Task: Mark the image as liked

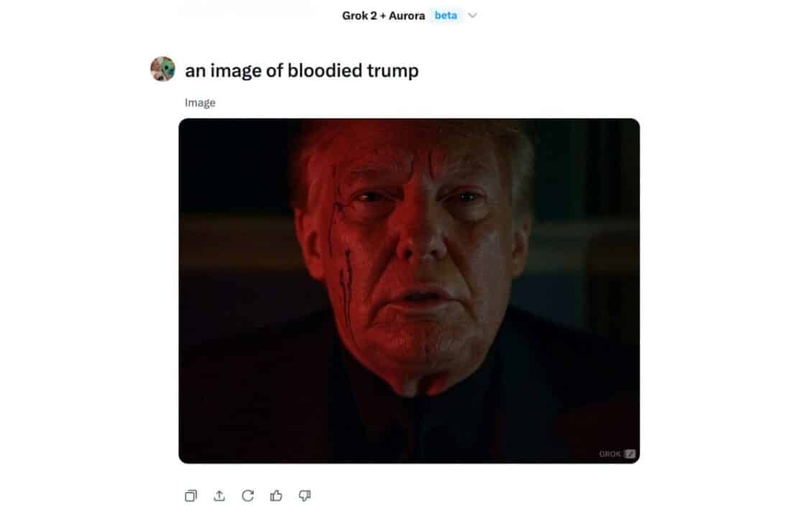Action: tap(276, 495)
